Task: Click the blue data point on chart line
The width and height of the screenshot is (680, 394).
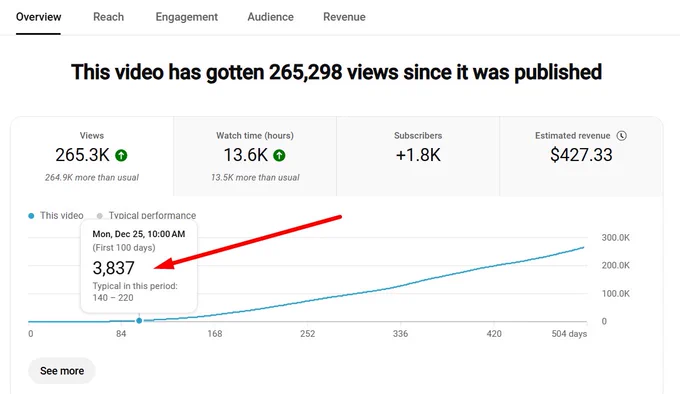Action: pyautogui.click(x=139, y=321)
